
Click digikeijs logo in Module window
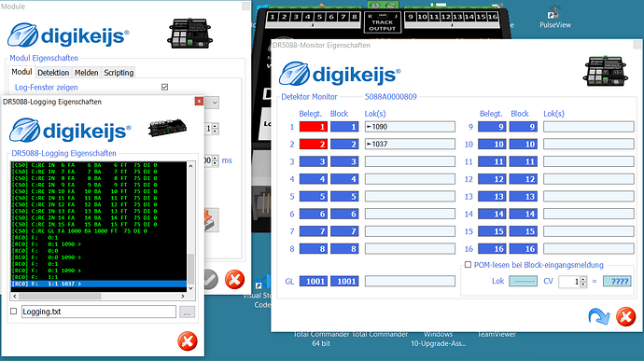pyautogui.click(x=68, y=35)
